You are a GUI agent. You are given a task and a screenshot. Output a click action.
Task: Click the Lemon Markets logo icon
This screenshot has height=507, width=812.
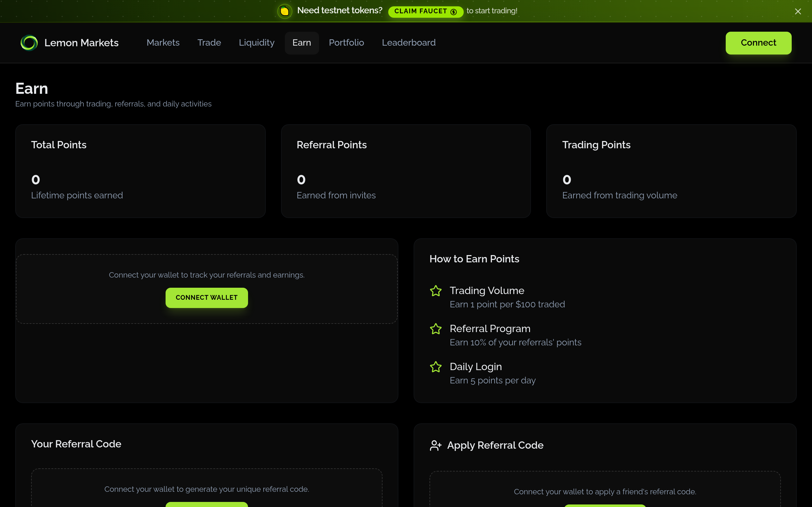[x=29, y=43]
